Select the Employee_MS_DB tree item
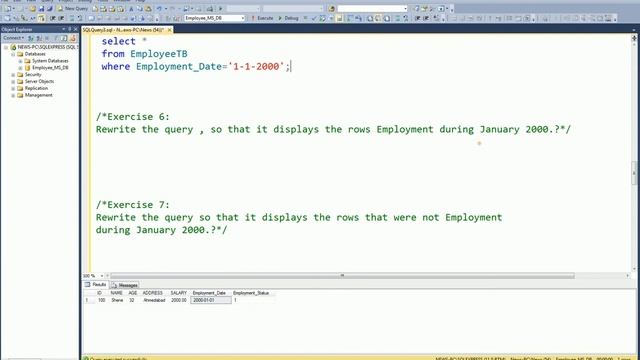Image resolution: width=640 pixels, height=360 pixels. click(x=50, y=68)
